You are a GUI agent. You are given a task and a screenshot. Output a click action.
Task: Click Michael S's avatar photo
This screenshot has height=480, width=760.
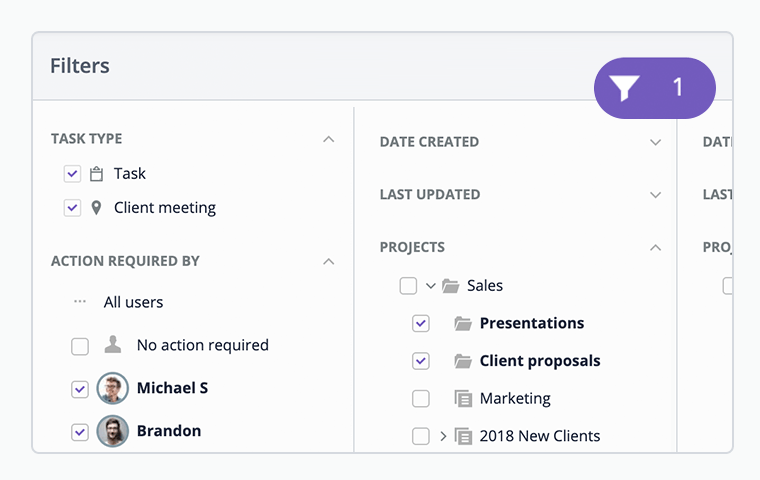112,388
